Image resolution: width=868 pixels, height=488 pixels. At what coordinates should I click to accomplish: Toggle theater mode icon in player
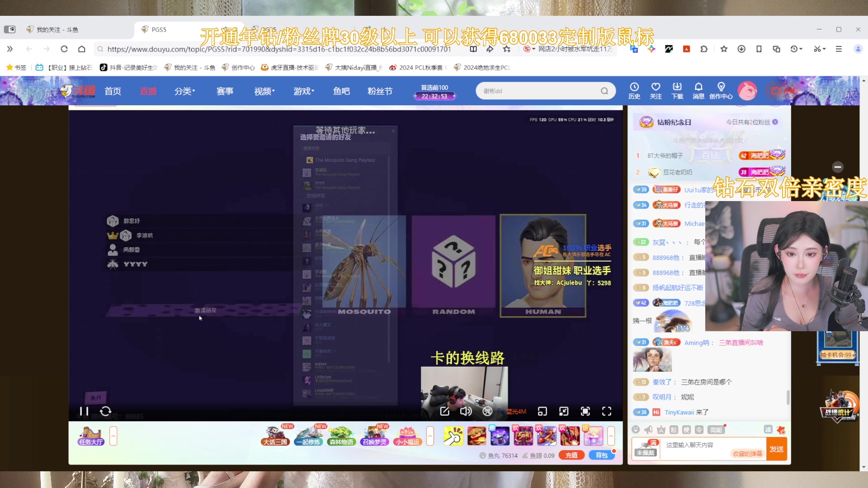click(564, 411)
